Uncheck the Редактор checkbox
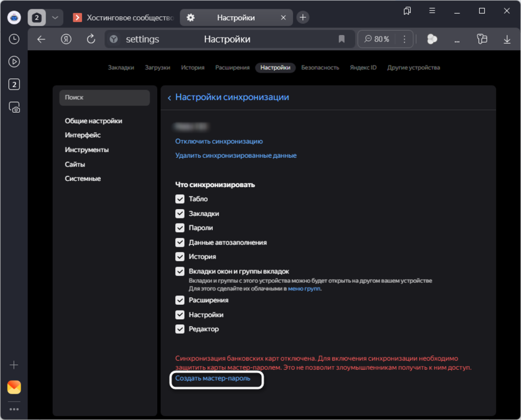 point(180,329)
